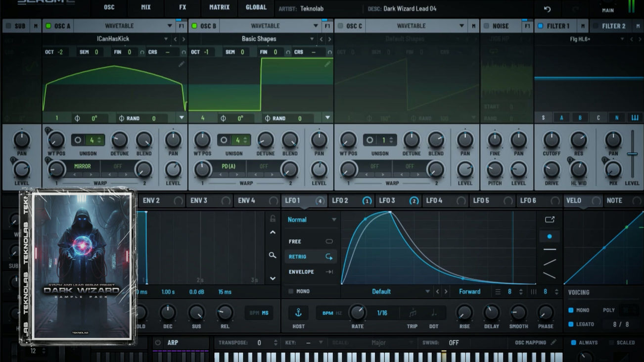Click the LFO HOST anchor icon

[x=299, y=313]
